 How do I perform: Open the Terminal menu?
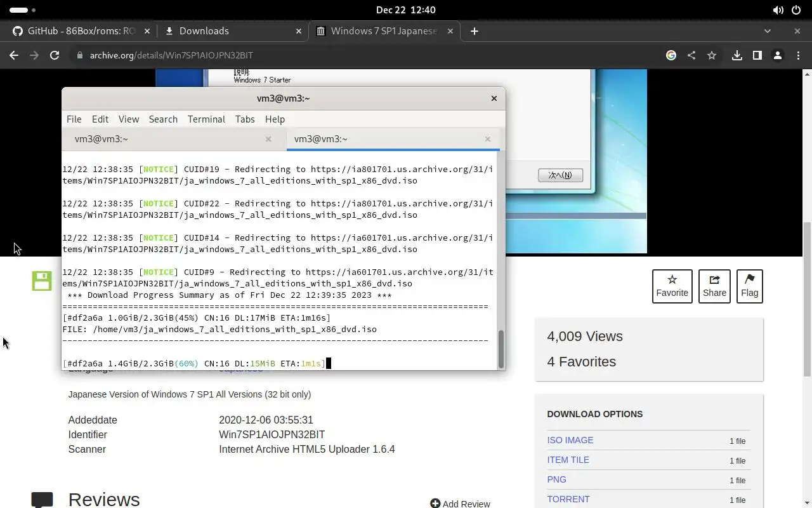tap(206, 119)
